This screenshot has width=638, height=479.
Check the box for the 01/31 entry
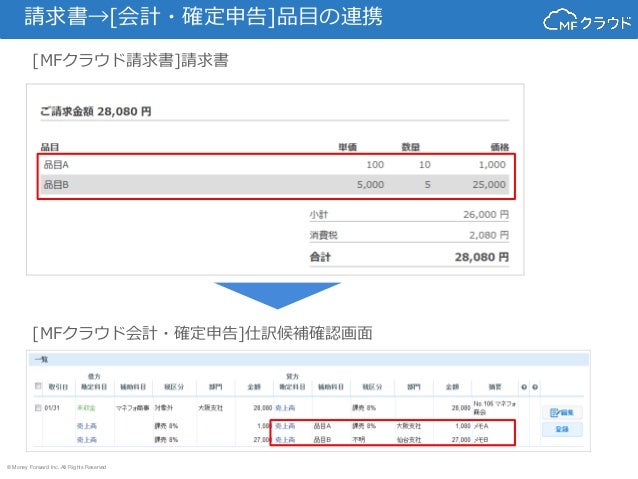point(38,407)
